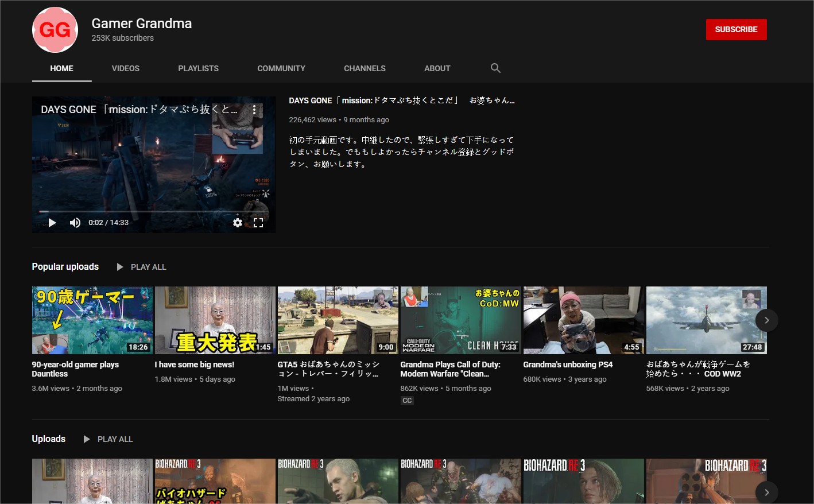This screenshot has height=504, width=814.
Task: Click the Uploads Play All icon
Action: coord(87,439)
